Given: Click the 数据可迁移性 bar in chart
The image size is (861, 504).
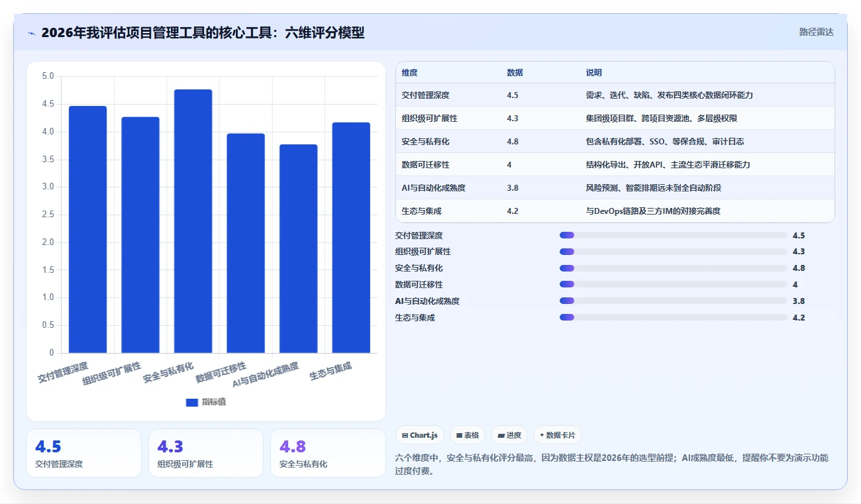Looking at the screenshot, I should 246,243.
